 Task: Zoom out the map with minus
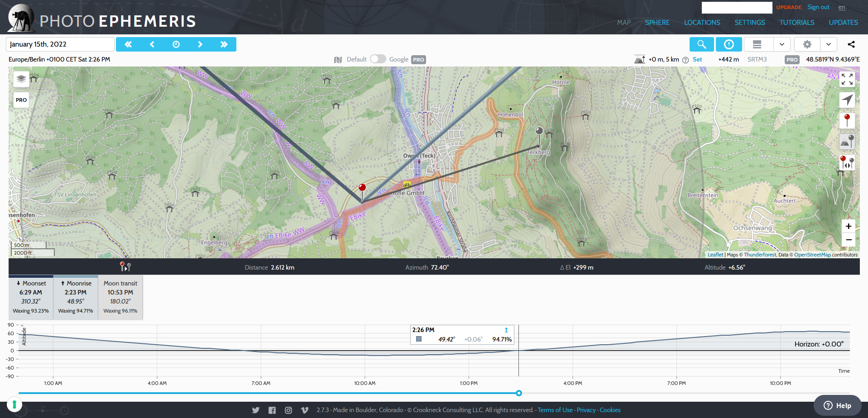(849, 240)
